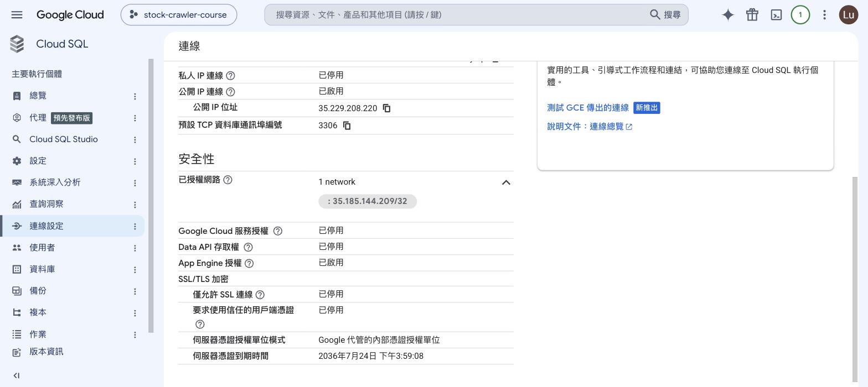Select text Google 代管的內部憑證授權單位
This screenshot has height=387, width=868.
[x=379, y=340]
